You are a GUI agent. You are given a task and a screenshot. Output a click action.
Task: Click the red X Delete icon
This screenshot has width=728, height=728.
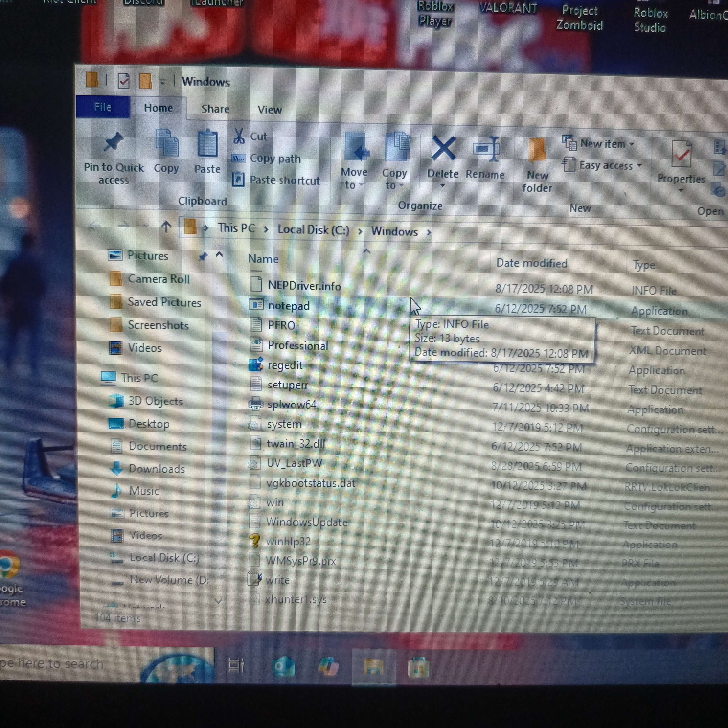pos(444,148)
